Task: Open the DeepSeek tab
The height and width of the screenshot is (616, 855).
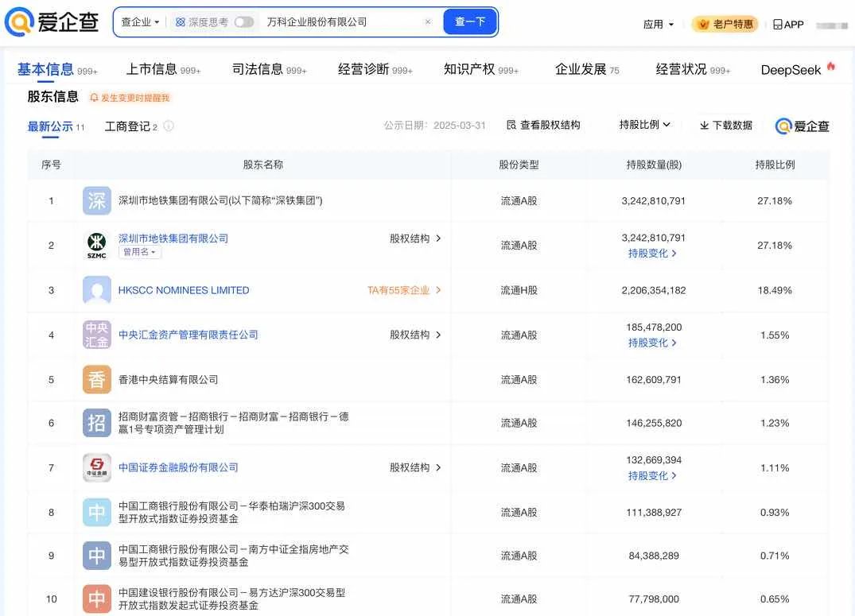Action: click(797, 70)
